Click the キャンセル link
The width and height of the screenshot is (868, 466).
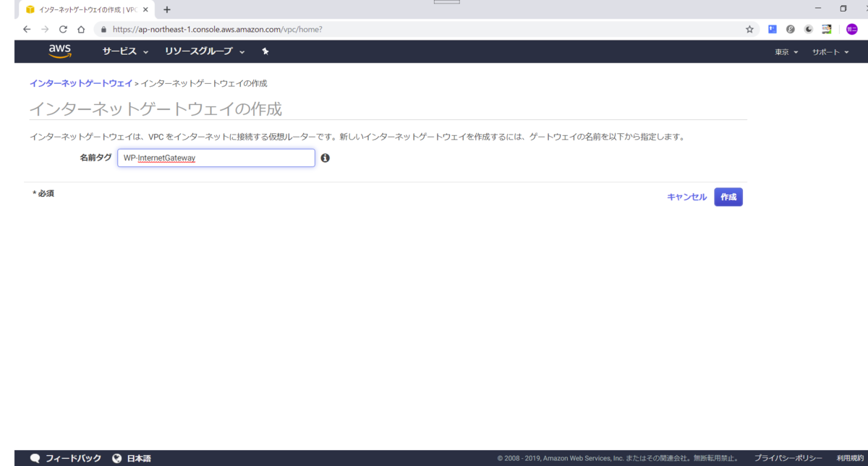coord(686,196)
